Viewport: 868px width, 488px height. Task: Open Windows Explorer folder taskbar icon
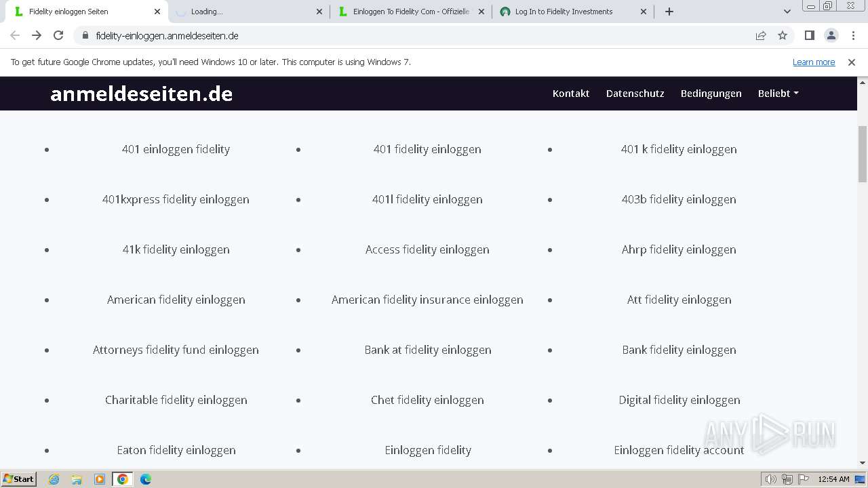point(77,479)
